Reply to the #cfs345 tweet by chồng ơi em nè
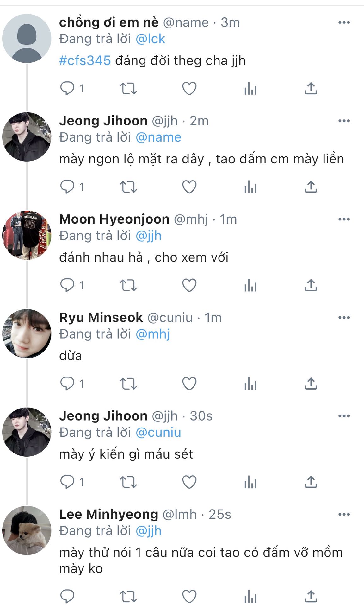 [67, 88]
